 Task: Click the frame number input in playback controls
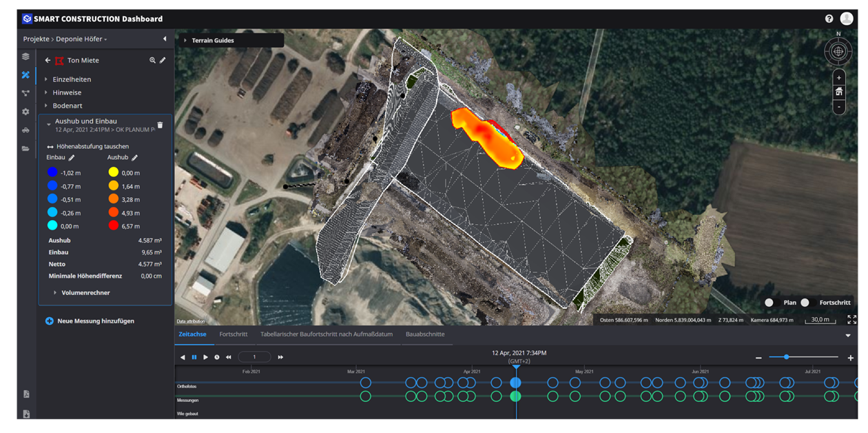click(x=254, y=356)
